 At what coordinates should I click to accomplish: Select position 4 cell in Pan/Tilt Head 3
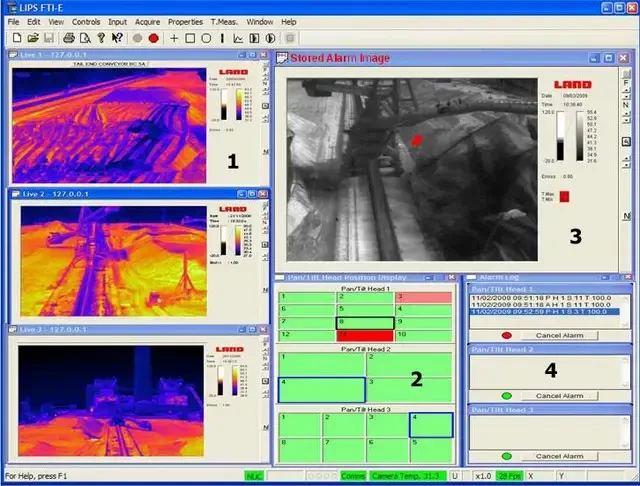click(x=430, y=425)
